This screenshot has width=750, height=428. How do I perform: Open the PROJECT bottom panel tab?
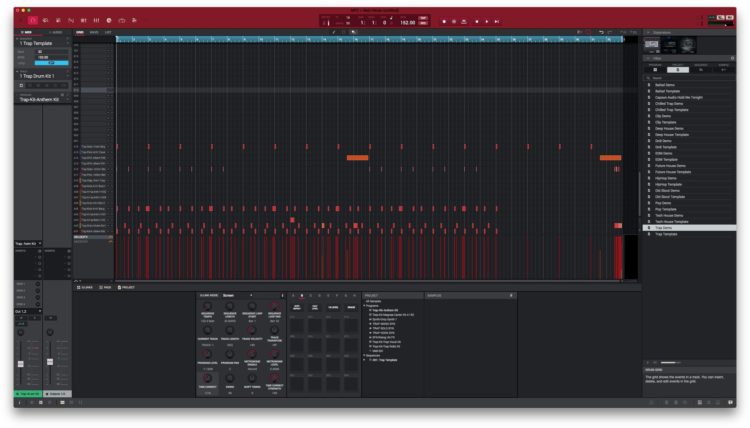click(x=126, y=287)
